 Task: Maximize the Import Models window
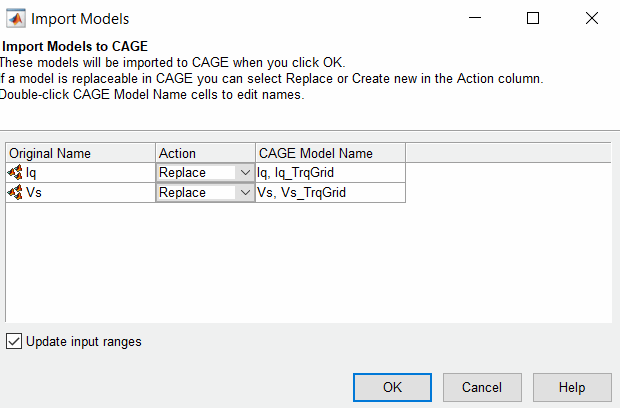coord(533,18)
